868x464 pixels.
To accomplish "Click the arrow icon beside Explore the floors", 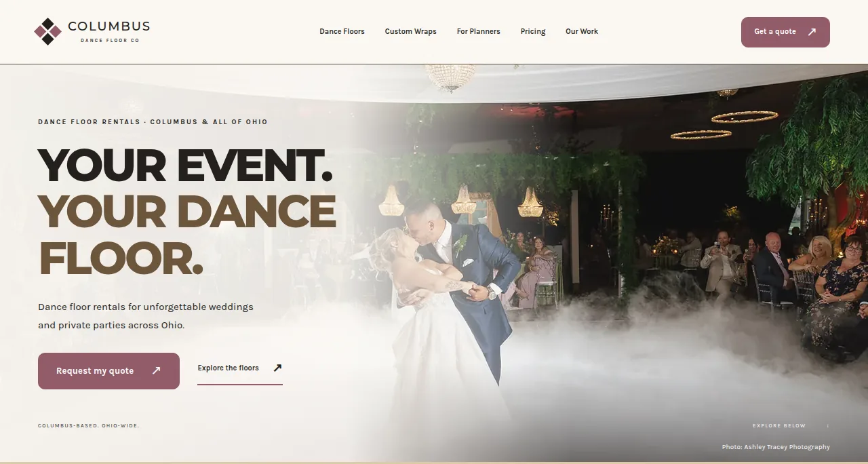I will [277, 368].
